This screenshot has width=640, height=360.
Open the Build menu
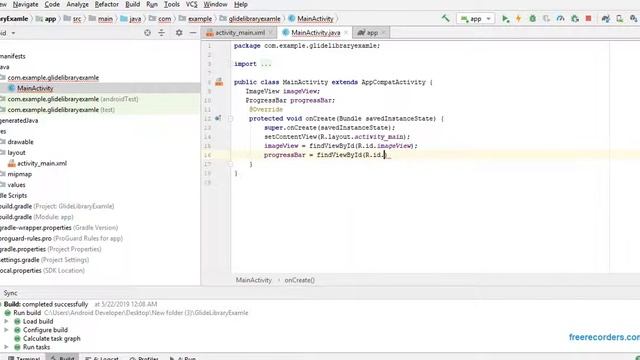click(x=132, y=4)
